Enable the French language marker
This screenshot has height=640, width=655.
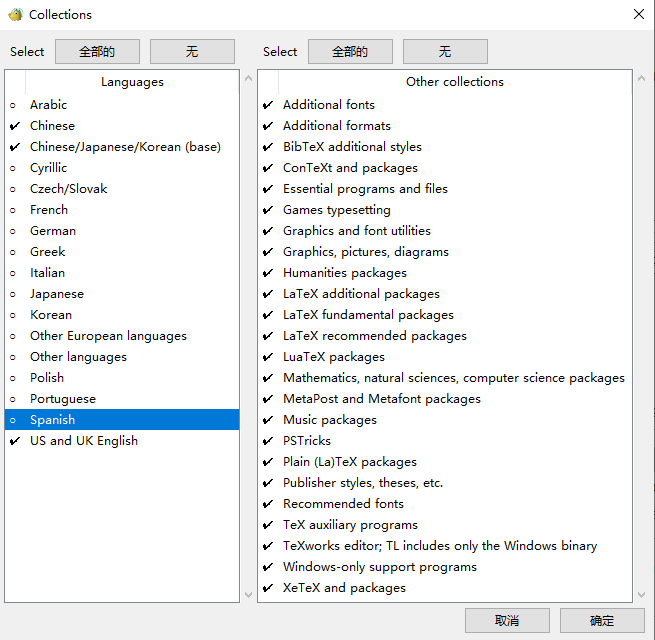tap(13, 210)
